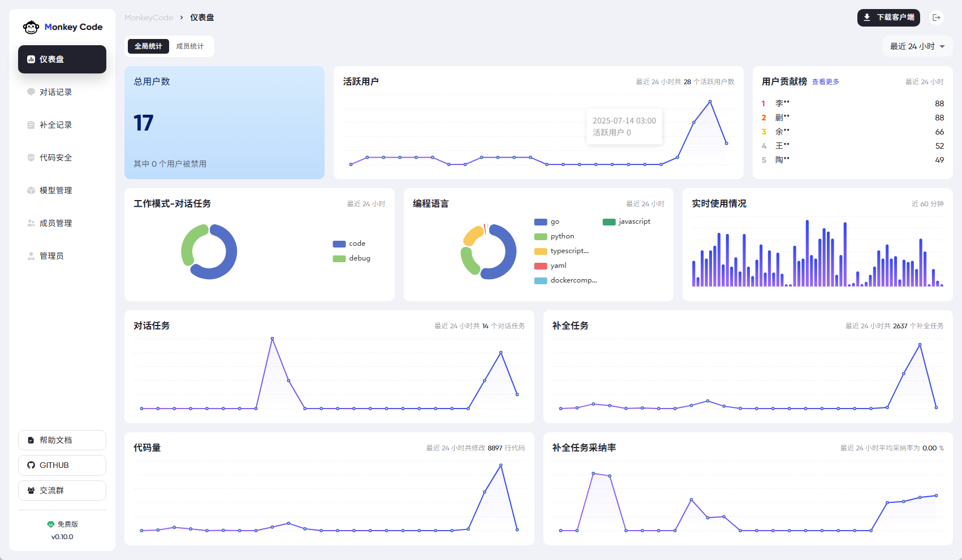Click the 补全记录 clipboard icon
Image resolution: width=962 pixels, height=560 pixels.
(x=31, y=125)
